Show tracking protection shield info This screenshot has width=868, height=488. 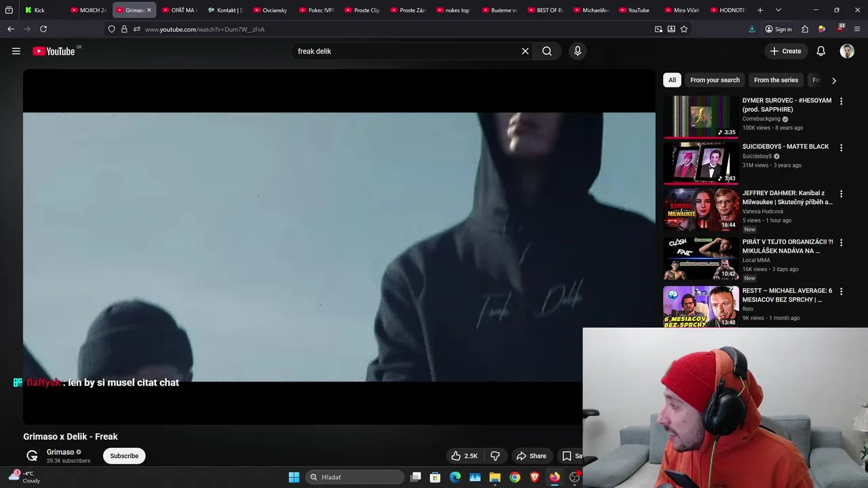(x=111, y=29)
